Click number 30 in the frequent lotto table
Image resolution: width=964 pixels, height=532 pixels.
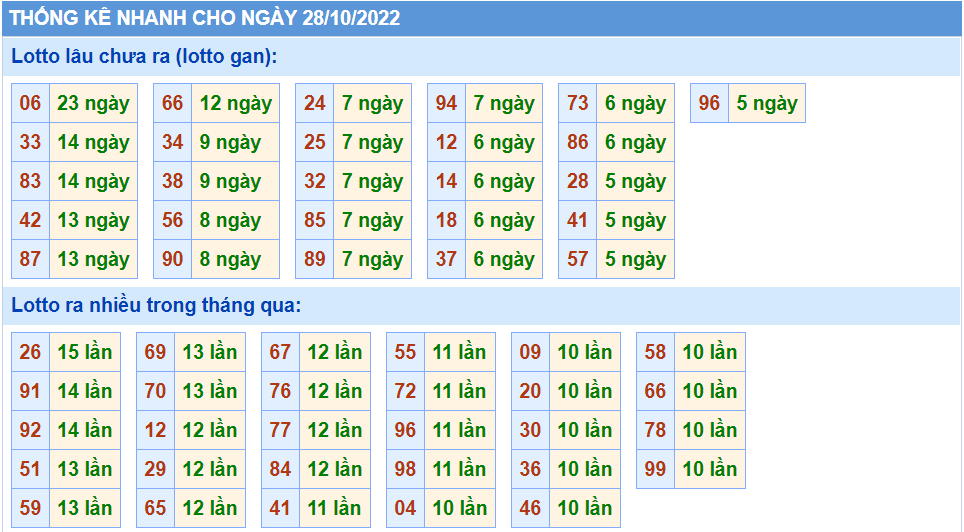(531, 430)
